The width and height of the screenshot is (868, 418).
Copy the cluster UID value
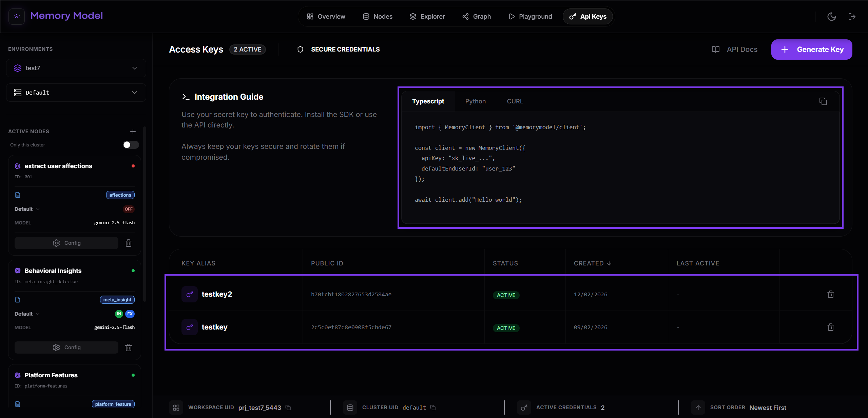pos(433,407)
